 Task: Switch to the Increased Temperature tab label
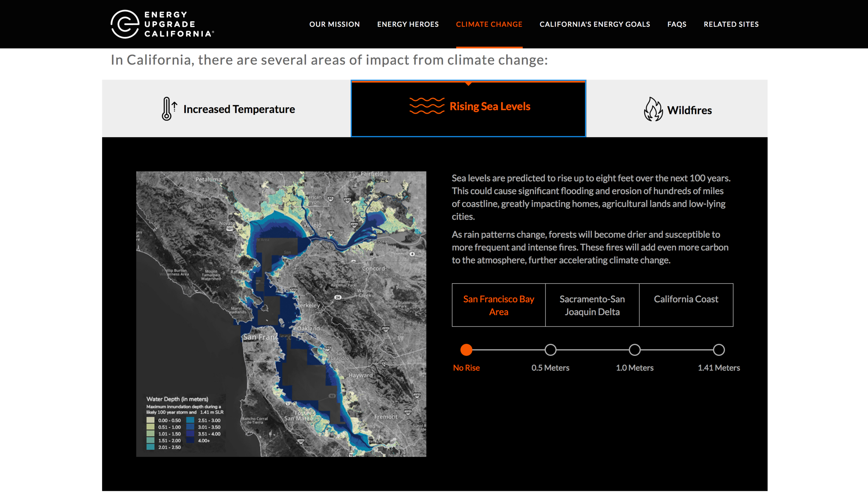[x=239, y=109]
